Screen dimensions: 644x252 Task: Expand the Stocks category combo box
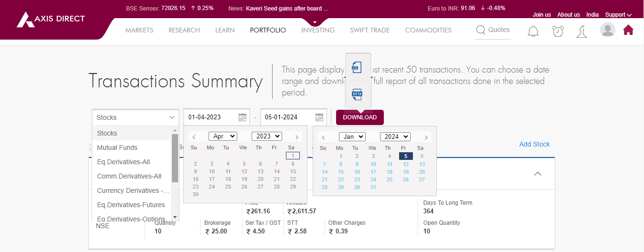(135, 117)
